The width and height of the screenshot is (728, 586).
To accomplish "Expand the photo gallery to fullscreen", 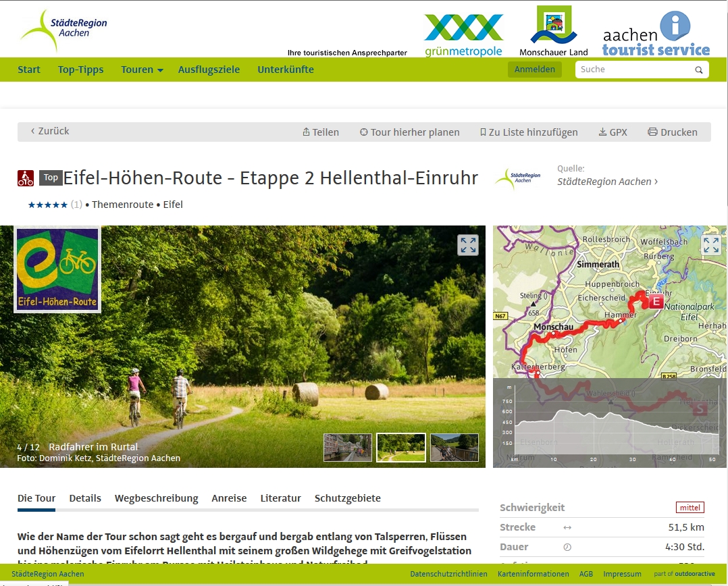I will [x=468, y=245].
